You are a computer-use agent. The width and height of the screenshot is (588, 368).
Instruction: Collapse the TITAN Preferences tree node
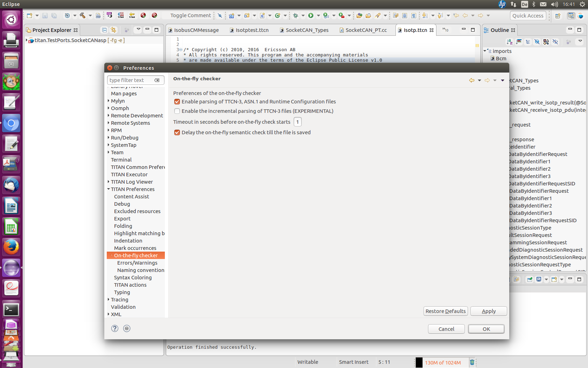tap(108, 189)
